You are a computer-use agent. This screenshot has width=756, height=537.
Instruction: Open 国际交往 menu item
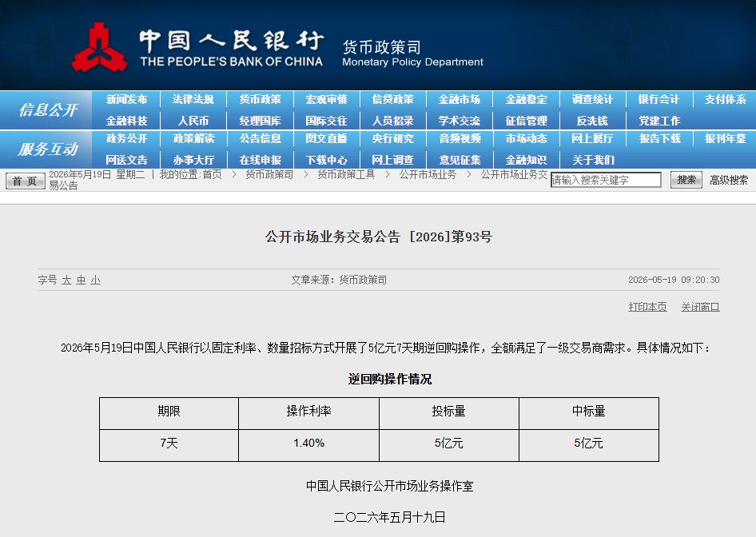326,121
